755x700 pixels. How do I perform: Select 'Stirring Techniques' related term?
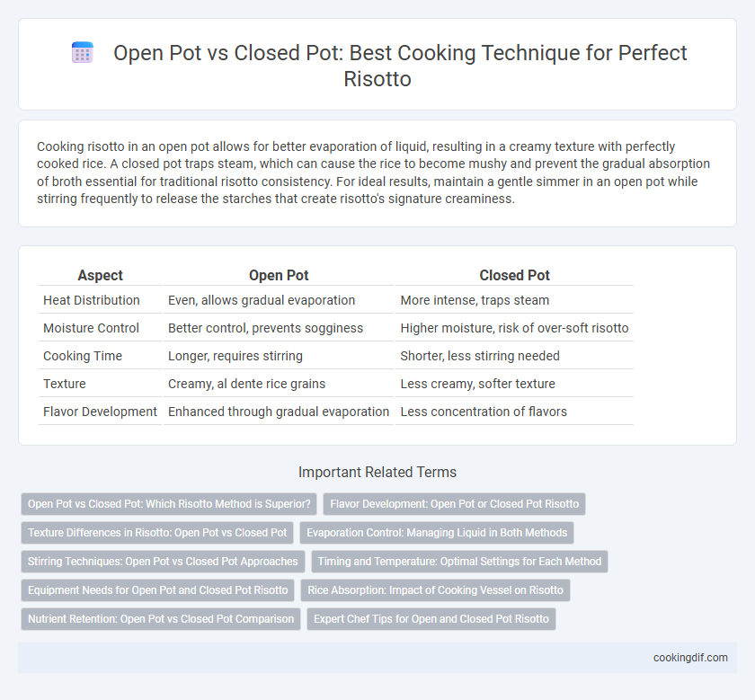tap(163, 562)
